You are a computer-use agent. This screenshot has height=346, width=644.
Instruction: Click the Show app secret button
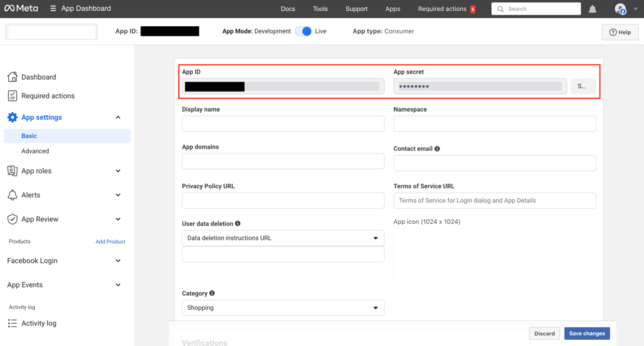pos(583,86)
